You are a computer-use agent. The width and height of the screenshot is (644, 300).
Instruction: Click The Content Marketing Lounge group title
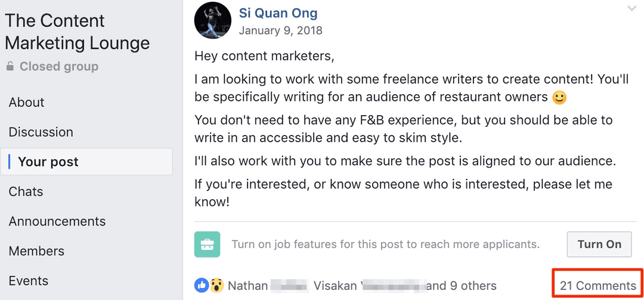[x=77, y=32]
